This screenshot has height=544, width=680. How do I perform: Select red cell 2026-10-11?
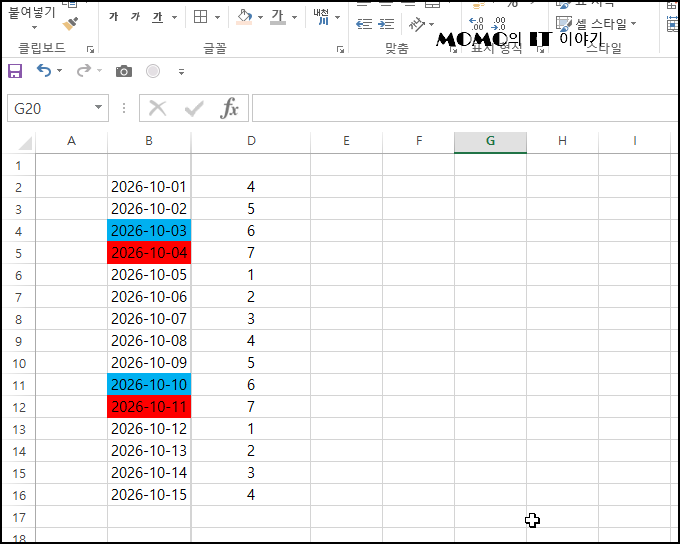[x=149, y=407]
